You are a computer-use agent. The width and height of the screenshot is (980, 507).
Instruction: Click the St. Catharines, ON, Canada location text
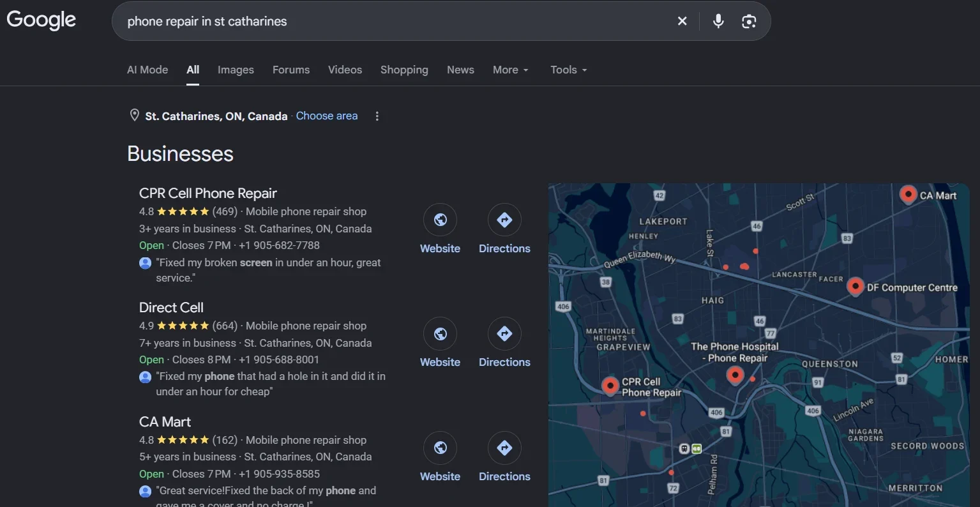(x=216, y=116)
